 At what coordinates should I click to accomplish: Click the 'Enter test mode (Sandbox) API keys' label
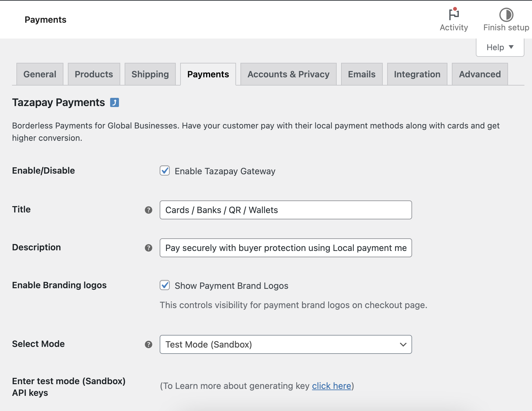pos(69,387)
